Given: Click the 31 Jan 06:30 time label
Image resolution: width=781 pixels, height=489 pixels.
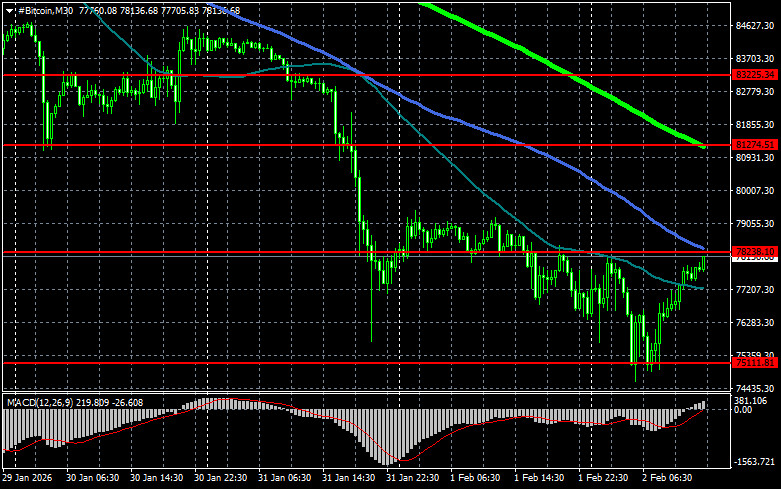Looking at the screenshot, I should pos(284,478).
